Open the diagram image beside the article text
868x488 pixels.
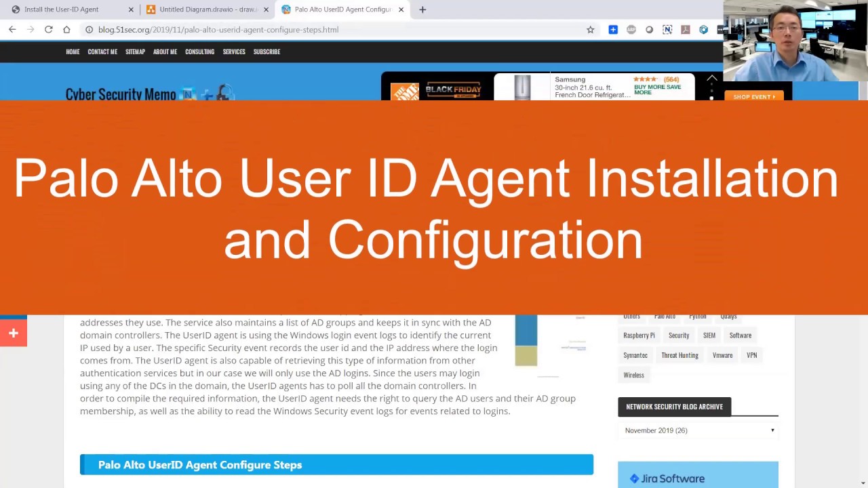pos(551,344)
